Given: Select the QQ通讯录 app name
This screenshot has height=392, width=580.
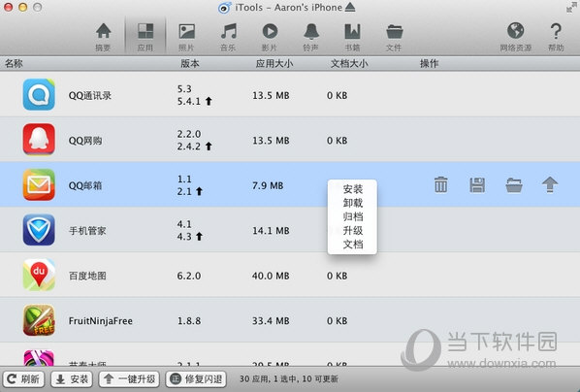Looking at the screenshot, I should tap(90, 95).
